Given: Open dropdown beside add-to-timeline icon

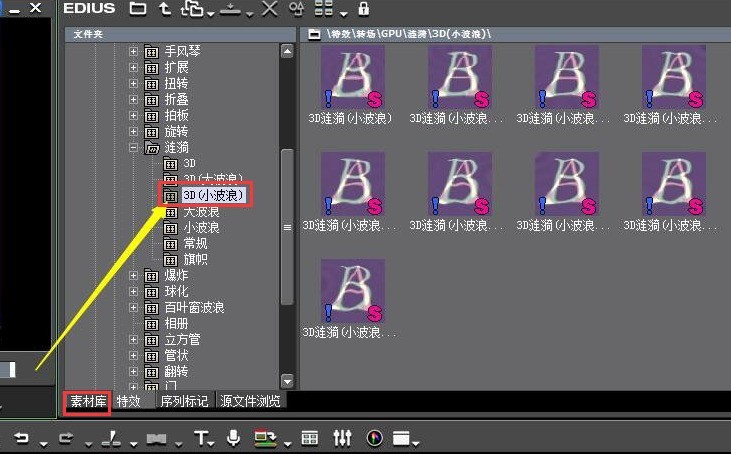Looking at the screenshot, I should (211, 14).
